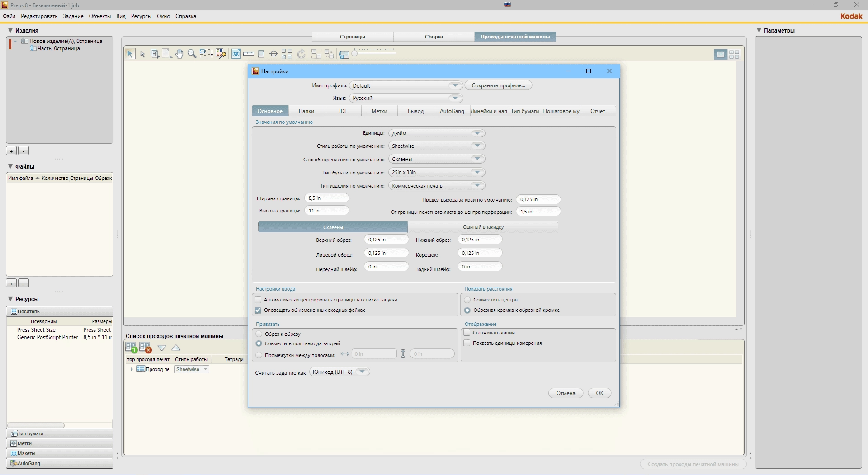
Task: Switch to the Сборка workspace tab
Action: (x=434, y=37)
